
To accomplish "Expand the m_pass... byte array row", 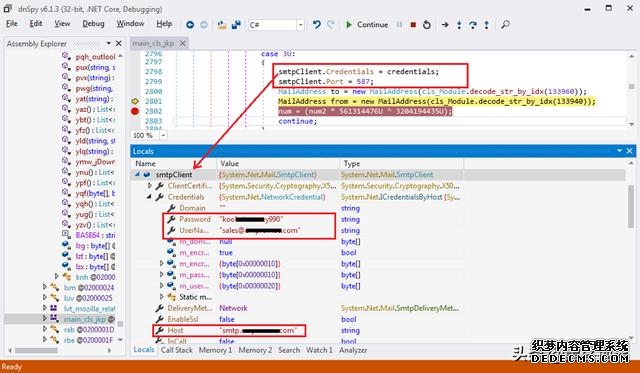I will (162, 275).
